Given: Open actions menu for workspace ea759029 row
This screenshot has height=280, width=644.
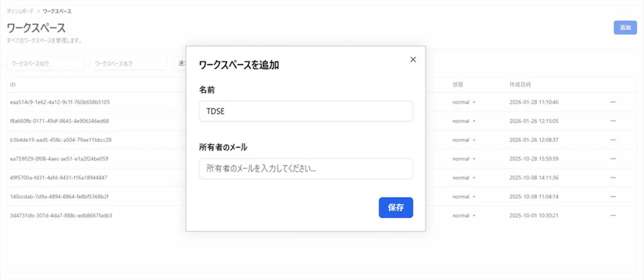Looking at the screenshot, I should (x=613, y=159).
